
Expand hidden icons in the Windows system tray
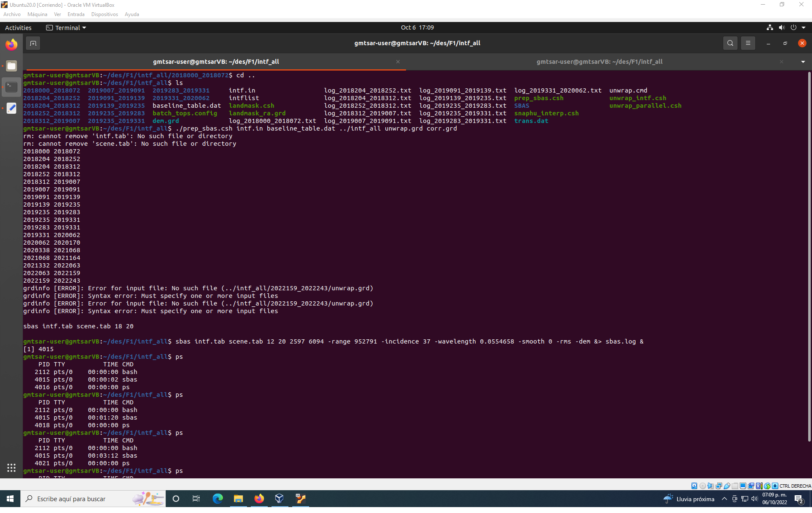pyautogui.click(x=724, y=499)
